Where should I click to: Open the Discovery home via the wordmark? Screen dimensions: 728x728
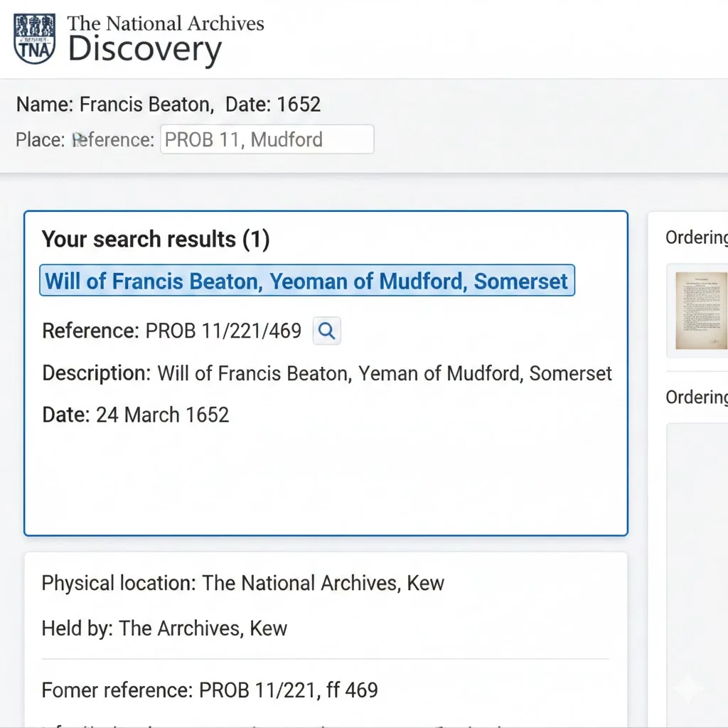tap(144, 50)
